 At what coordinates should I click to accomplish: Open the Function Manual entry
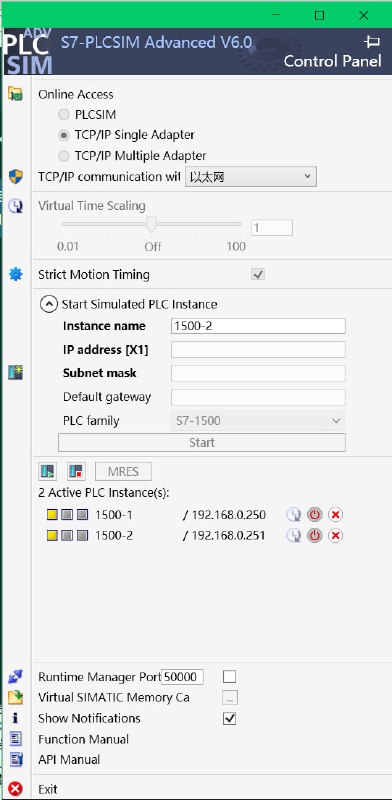84,739
